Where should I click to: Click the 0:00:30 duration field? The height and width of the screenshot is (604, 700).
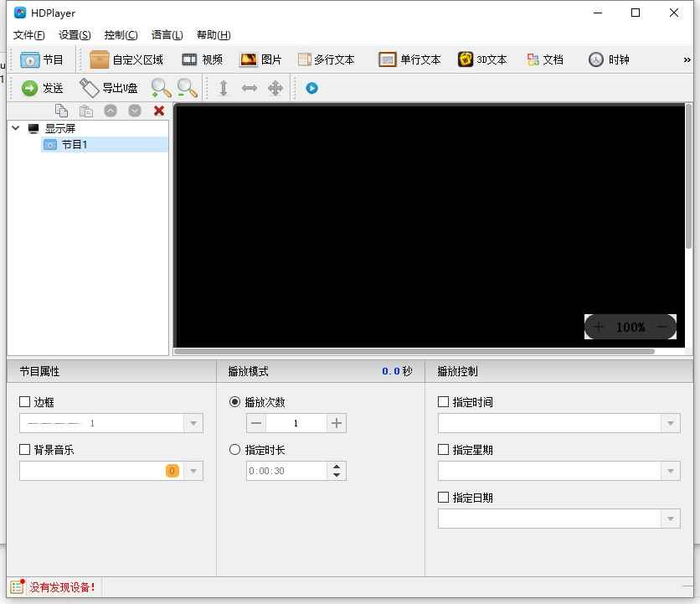pyautogui.click(x=286, y=471)
